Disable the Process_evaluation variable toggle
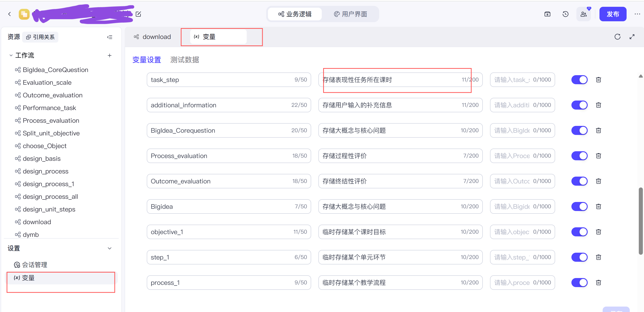 tap(579, 156)
